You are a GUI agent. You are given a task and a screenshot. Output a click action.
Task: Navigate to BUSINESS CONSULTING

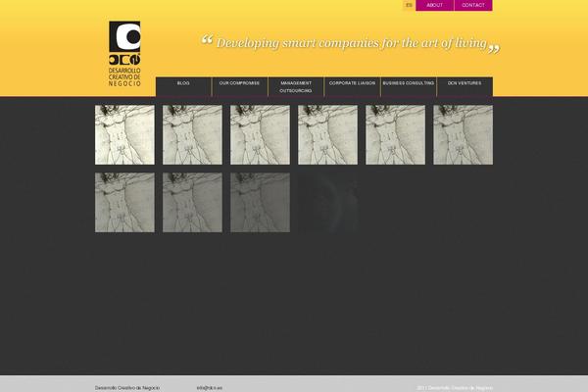(409, 86)
